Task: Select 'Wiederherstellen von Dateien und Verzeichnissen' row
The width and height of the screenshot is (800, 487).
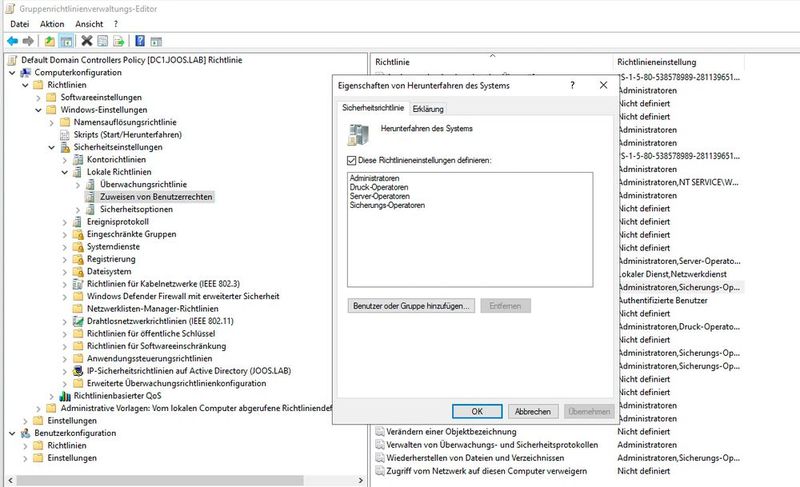Action: [x=475, y=458]
